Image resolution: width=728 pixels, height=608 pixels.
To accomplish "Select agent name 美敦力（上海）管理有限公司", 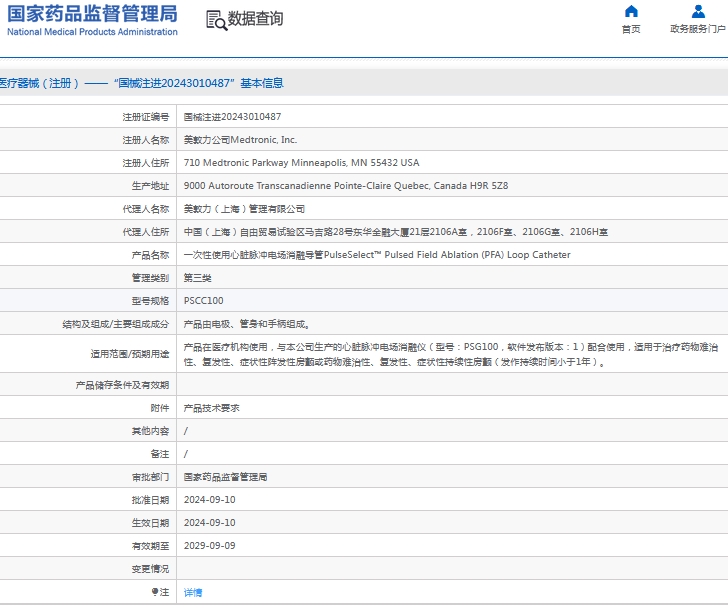I will coord(244,209).
